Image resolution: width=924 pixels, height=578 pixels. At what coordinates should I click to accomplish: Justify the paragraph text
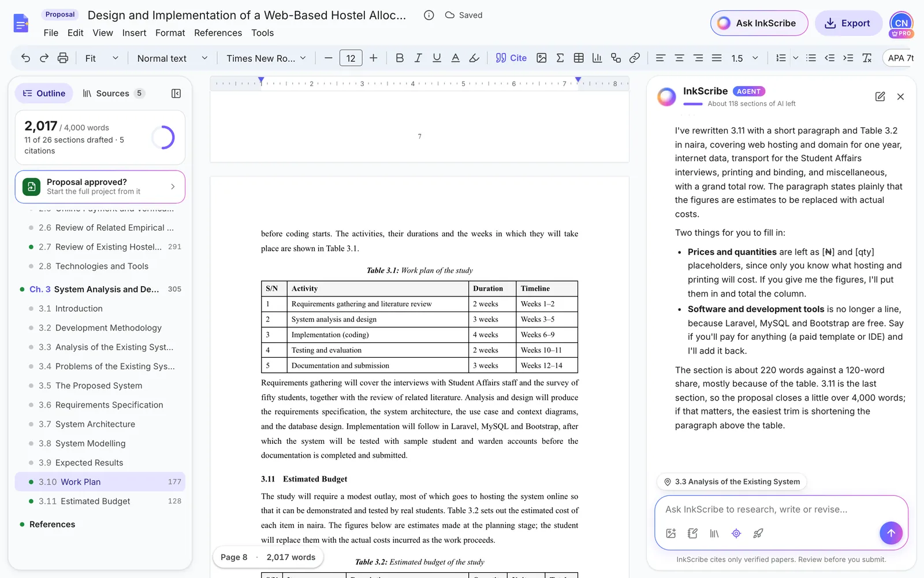click(717, 58)
